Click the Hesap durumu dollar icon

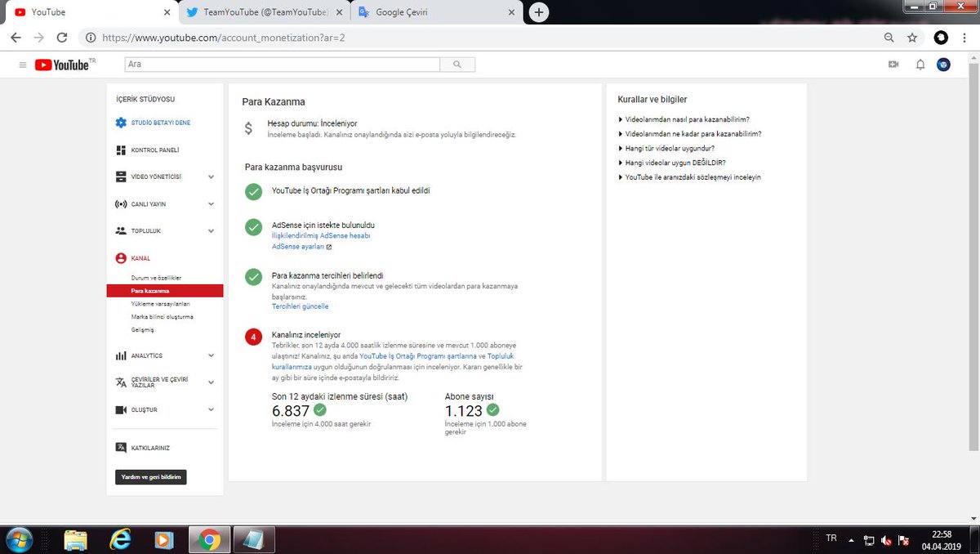[x=249, y=128]
